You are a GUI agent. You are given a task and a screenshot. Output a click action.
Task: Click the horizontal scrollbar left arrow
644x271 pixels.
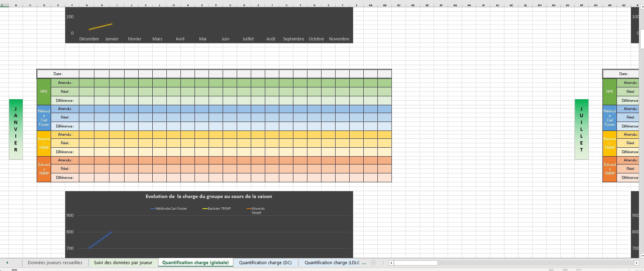click(x=391, y=263)
